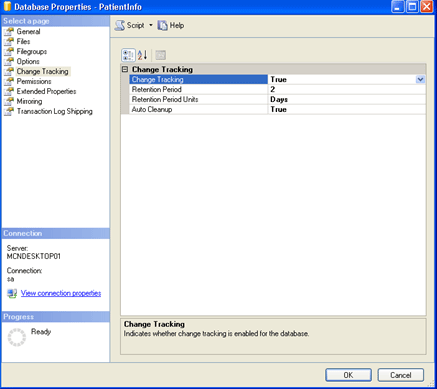Open the Extended Properties page
Screen dimensions: 437x389
coord(46,91)
